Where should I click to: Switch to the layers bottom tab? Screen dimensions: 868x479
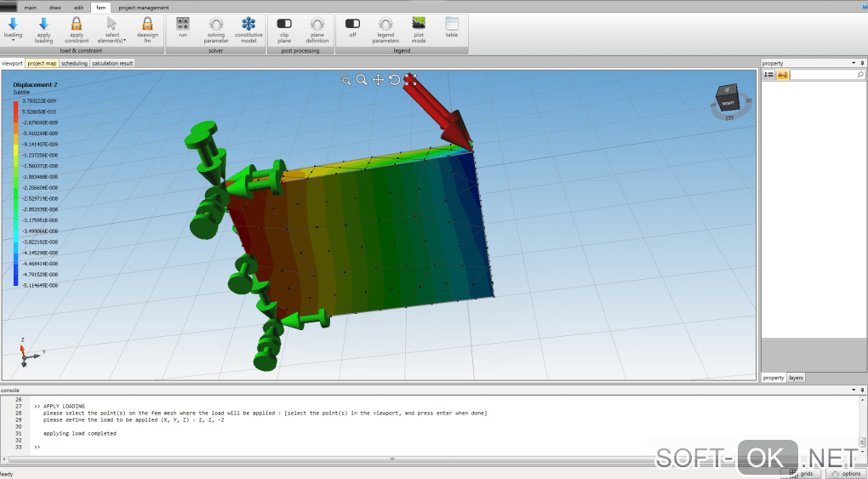pos(796,378)
